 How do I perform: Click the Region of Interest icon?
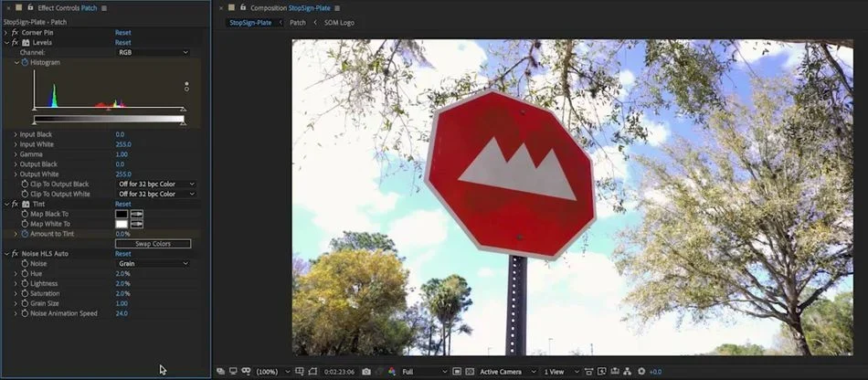[457, 372]
